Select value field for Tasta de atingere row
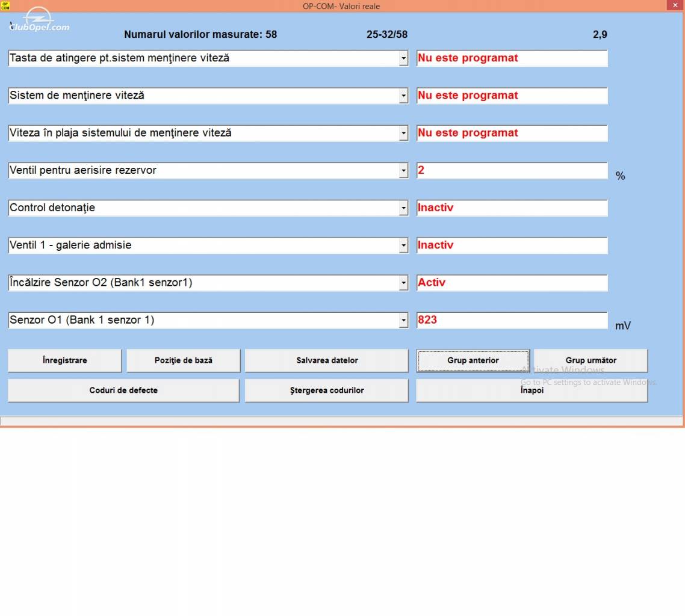This screenshot has width=685, height=616. coord(512,58)
